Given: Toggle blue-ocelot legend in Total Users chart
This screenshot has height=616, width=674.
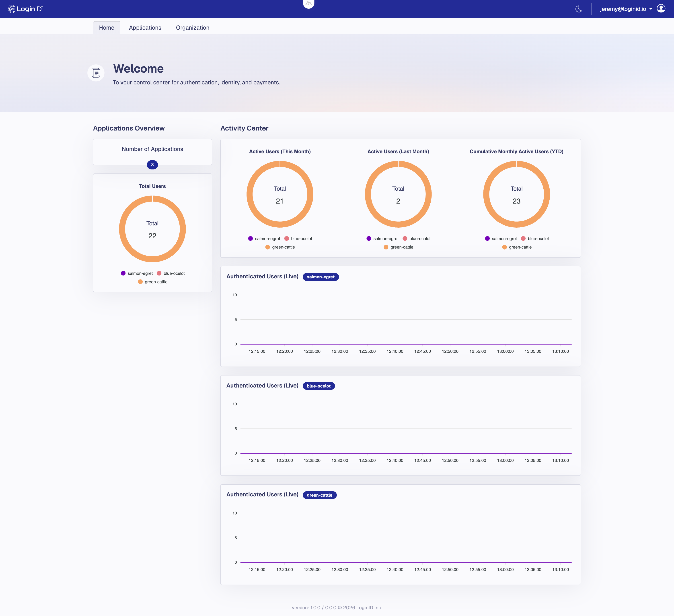Looking at the screenshot, I should [x=171, y=273].
